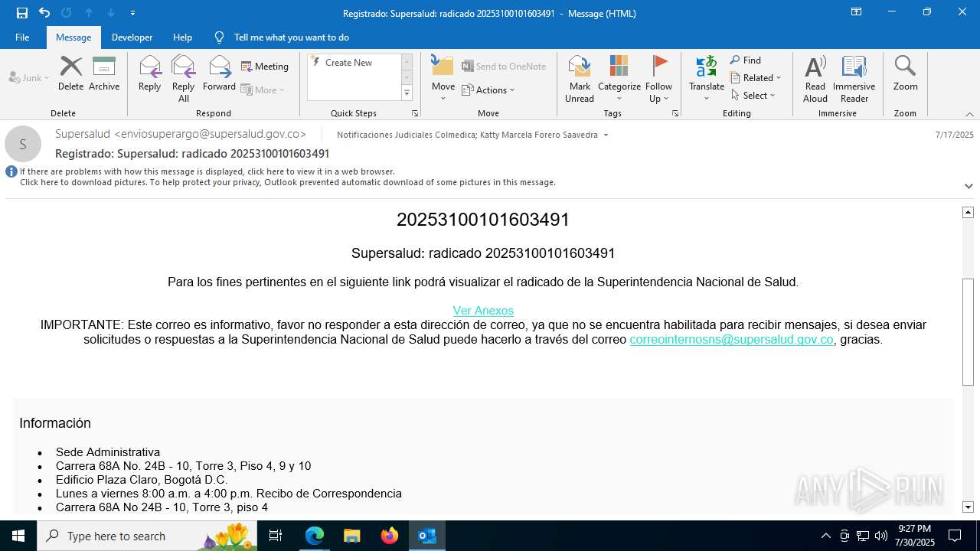Click Find in Editing group

pyautogui.click(x=746, y=60)
